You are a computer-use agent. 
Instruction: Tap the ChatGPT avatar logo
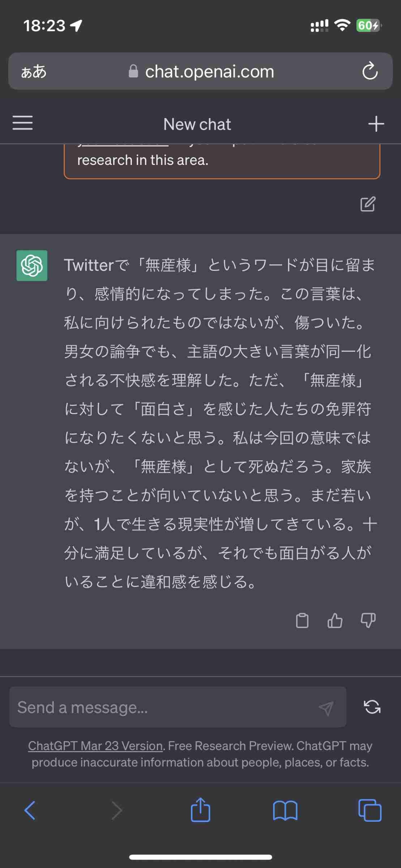(x=32, y=265)
